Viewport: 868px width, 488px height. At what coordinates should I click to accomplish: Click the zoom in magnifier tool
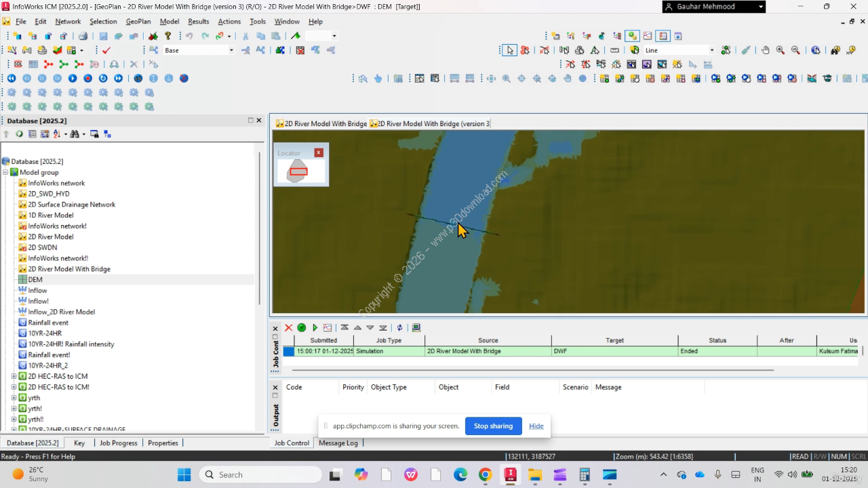click(x=781, y=50)
